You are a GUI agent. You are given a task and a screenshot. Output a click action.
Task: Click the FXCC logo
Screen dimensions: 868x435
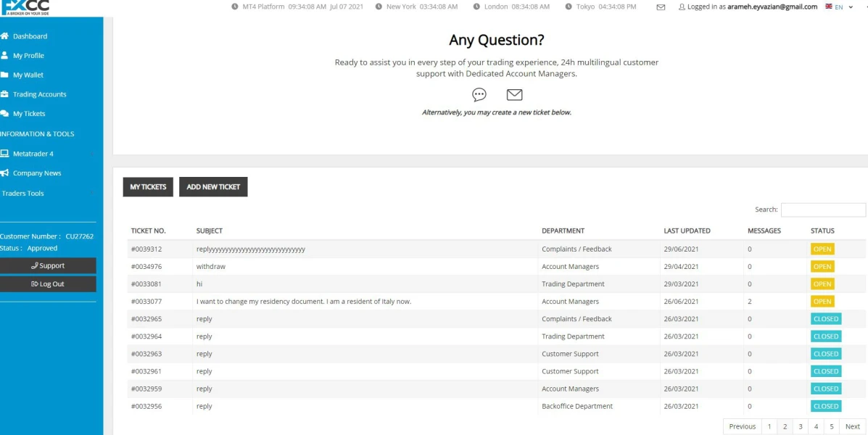click(x=25, y=7)
